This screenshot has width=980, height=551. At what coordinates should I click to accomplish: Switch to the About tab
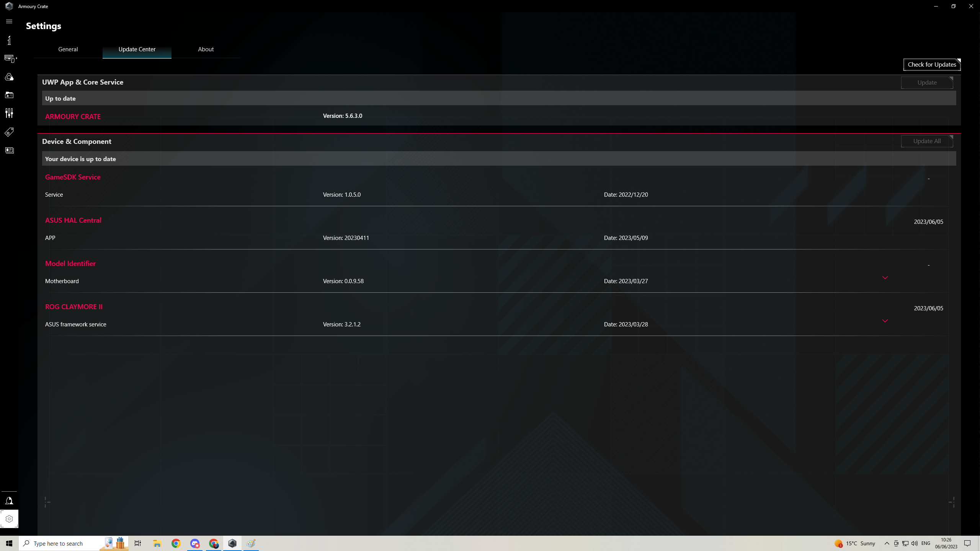click(206, 49)
